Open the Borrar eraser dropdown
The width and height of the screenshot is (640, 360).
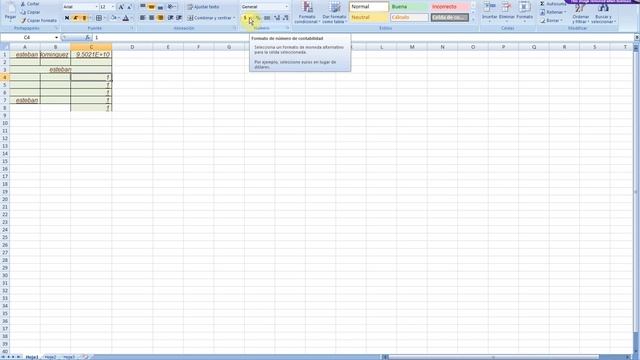pos(551,20)
